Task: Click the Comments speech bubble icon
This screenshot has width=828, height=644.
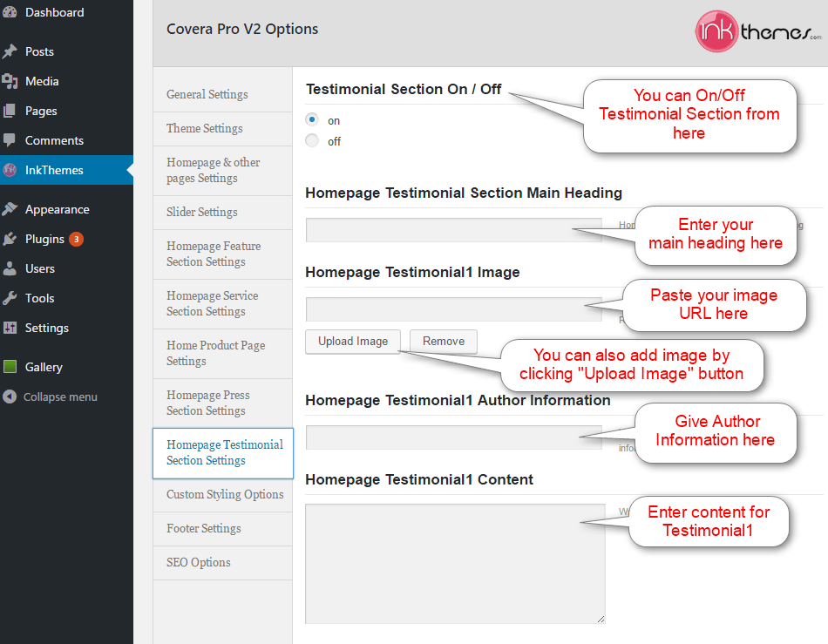Action: pyautogui.click(x=10, y=140)
